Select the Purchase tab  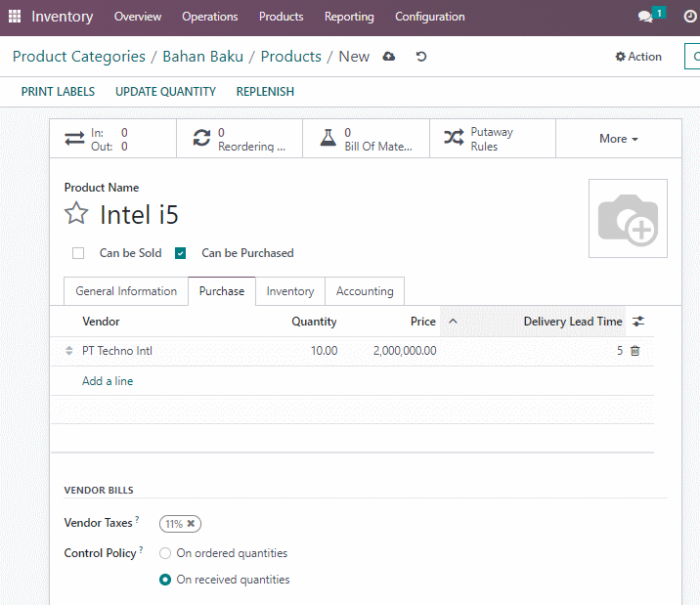tap(222, 291)
